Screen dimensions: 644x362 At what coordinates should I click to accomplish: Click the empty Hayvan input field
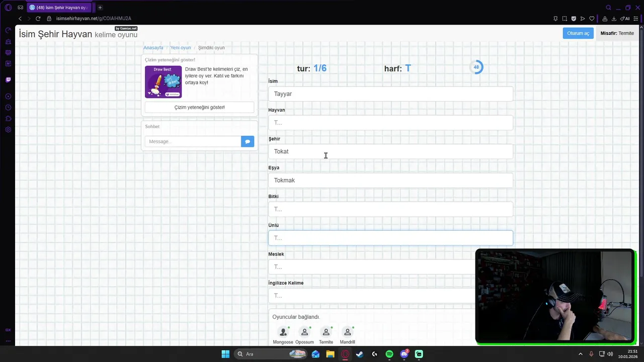click(x=390, y=123)
